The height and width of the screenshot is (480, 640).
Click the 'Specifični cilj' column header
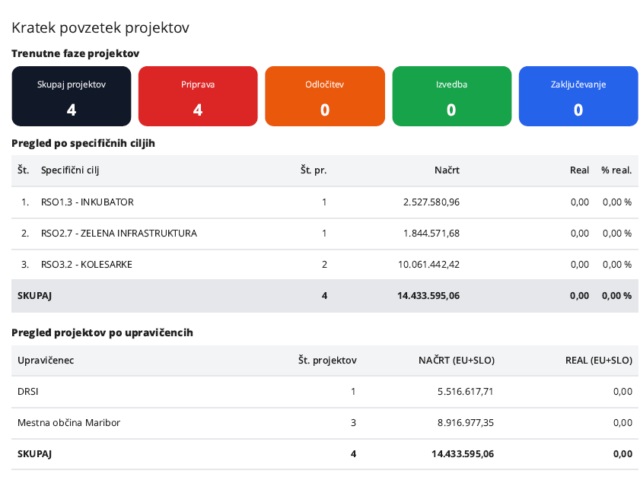coord(70,170)
